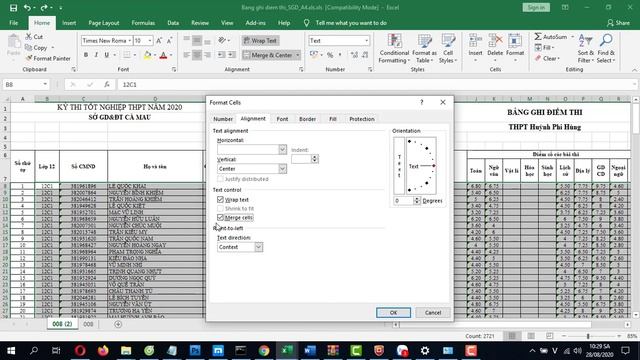The width and height of the screenshot is (640, 360).
Task: Open Find & Select menu
Action: [606, 49]
